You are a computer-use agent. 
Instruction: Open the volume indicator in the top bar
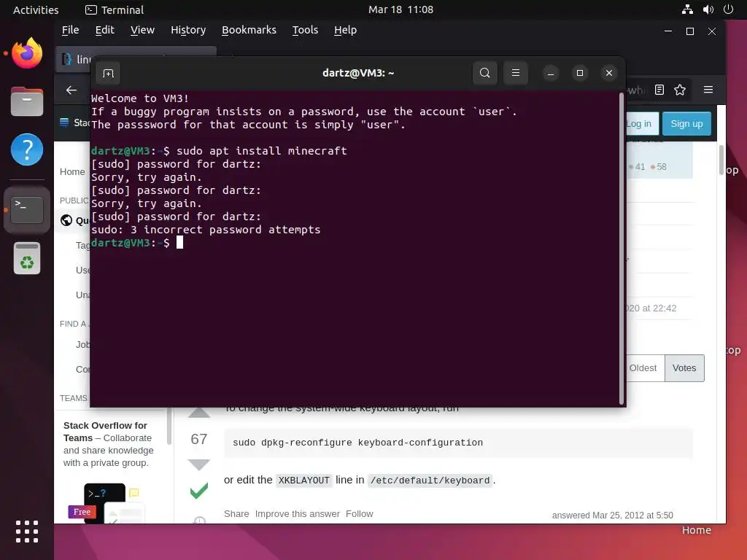708,9
